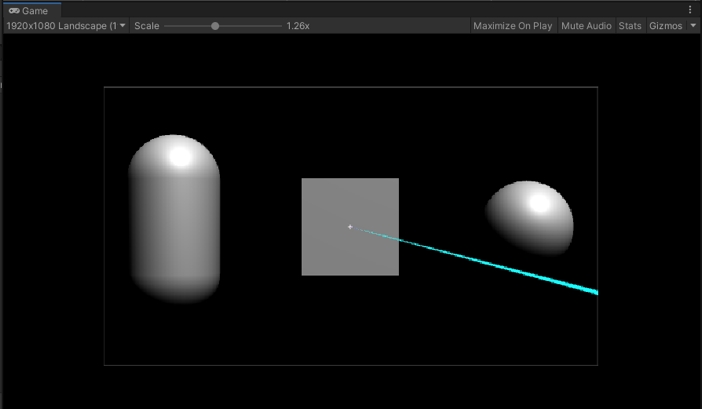Enable Mute Audio in the Game view

tap(586, 26)
